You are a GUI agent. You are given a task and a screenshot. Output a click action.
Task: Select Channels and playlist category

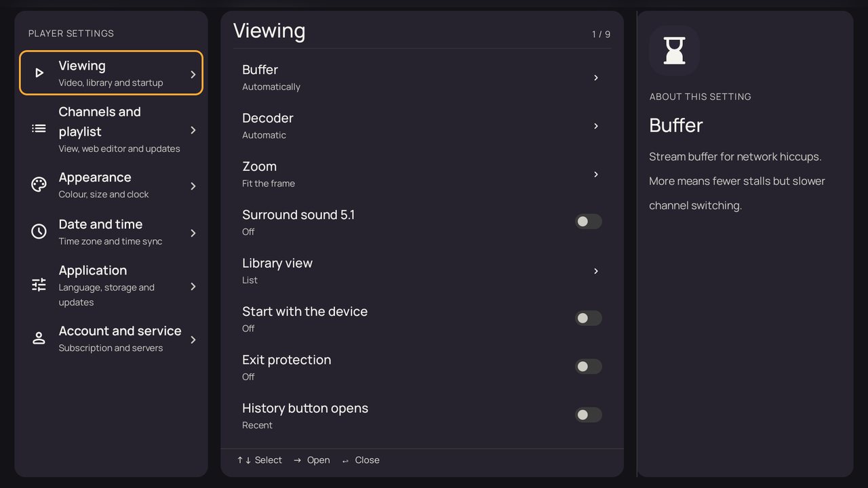click(x=111, y=129)
